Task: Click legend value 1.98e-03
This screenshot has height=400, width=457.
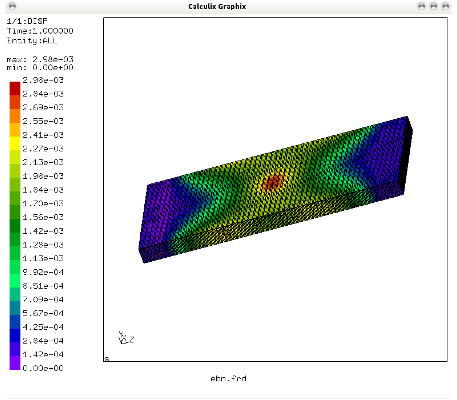Action: point(43,176)
